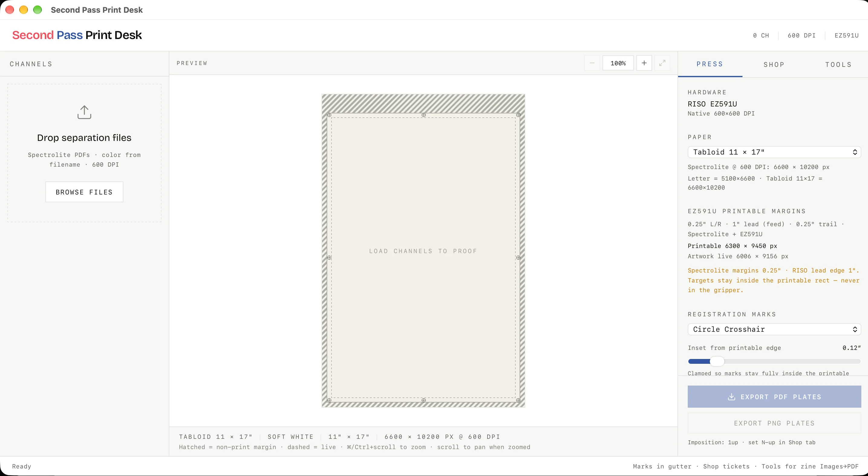The width and height of the screenshot is (868, 476).
Task: Click the right-middle registration crosshair mark
Action: coord(518,257)
